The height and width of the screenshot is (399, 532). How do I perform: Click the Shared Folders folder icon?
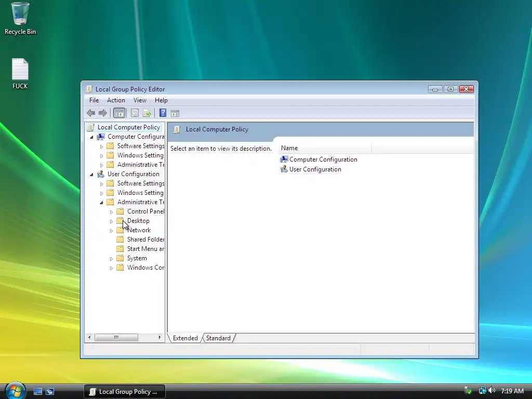click(120, 240)
